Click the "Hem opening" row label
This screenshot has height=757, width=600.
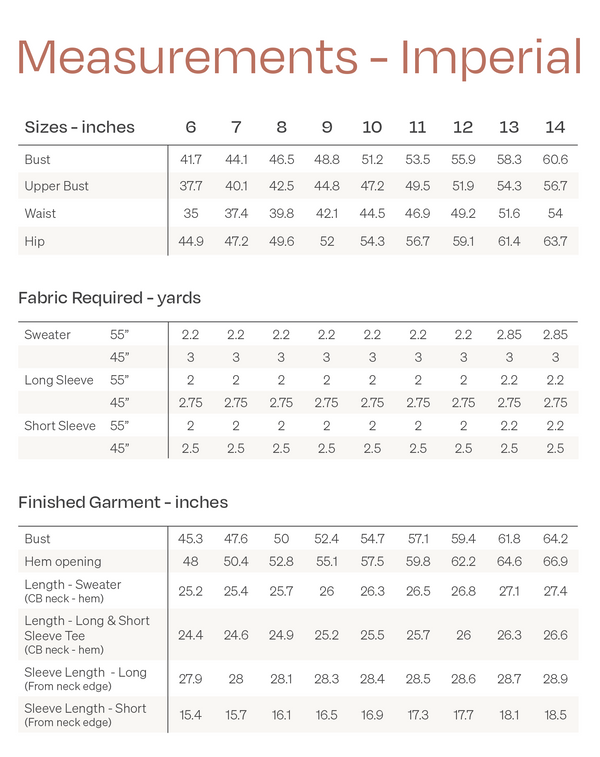click(63, 562)
